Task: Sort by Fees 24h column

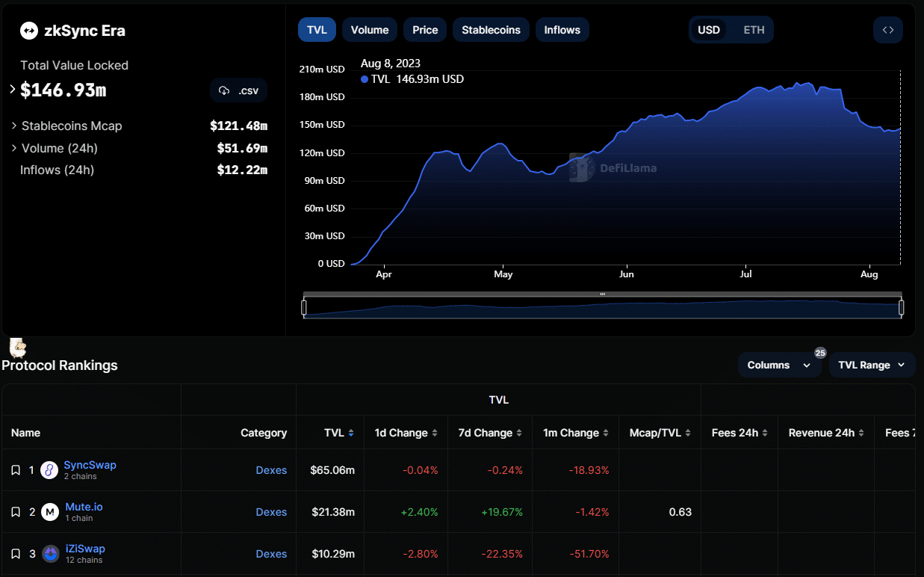Action: point(765,433)
